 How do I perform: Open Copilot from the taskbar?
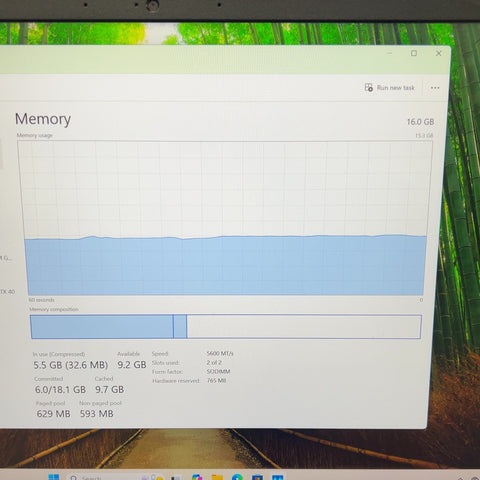pos(197,477)
